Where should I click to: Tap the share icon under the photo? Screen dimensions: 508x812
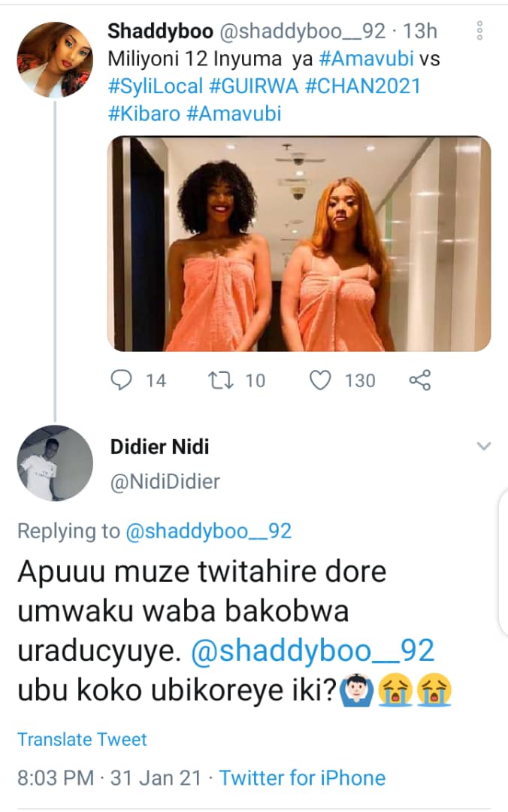tap(419, 380)
